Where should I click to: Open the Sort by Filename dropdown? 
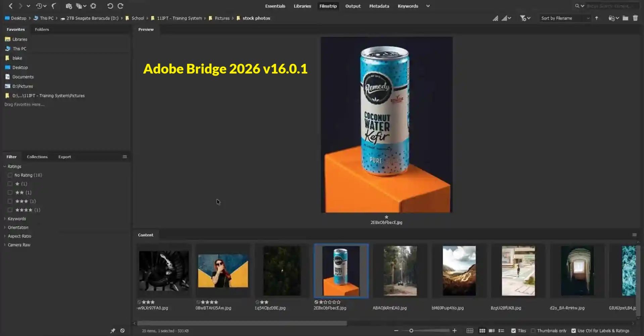[x=565, y=18]
